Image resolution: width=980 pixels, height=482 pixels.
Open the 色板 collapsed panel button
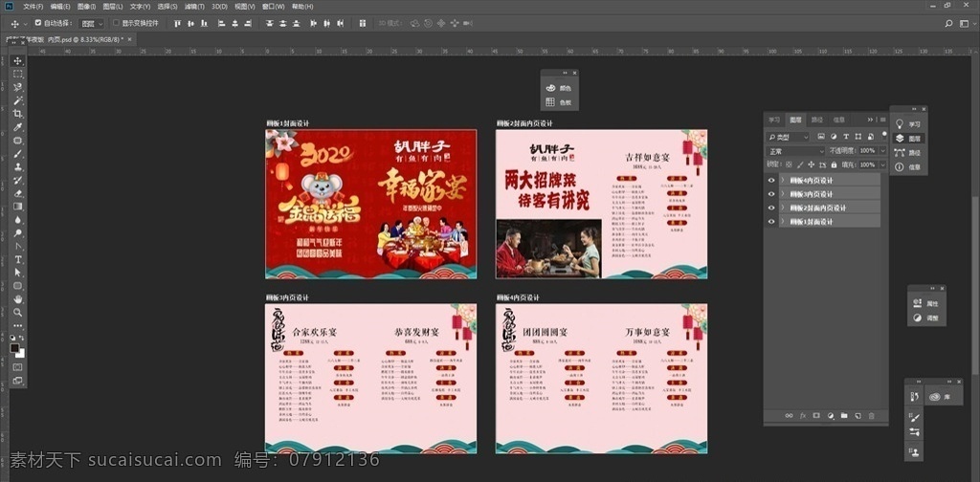point(559,102)
